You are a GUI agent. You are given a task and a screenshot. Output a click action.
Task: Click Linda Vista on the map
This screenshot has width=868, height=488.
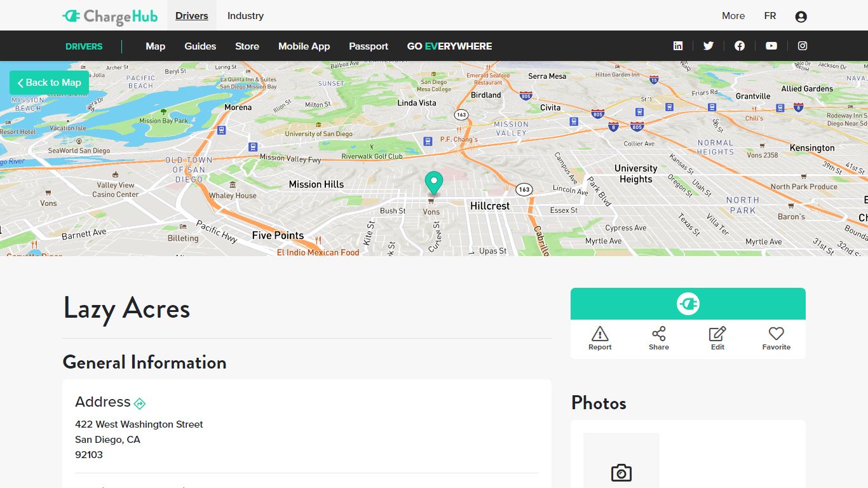pyautogui.click(x=417, y=102)
